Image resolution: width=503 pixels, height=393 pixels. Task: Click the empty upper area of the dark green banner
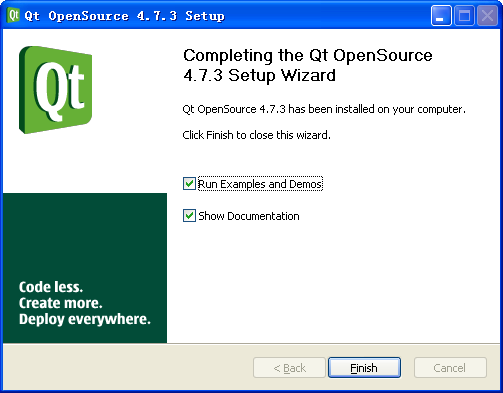(x=85, y=233)
